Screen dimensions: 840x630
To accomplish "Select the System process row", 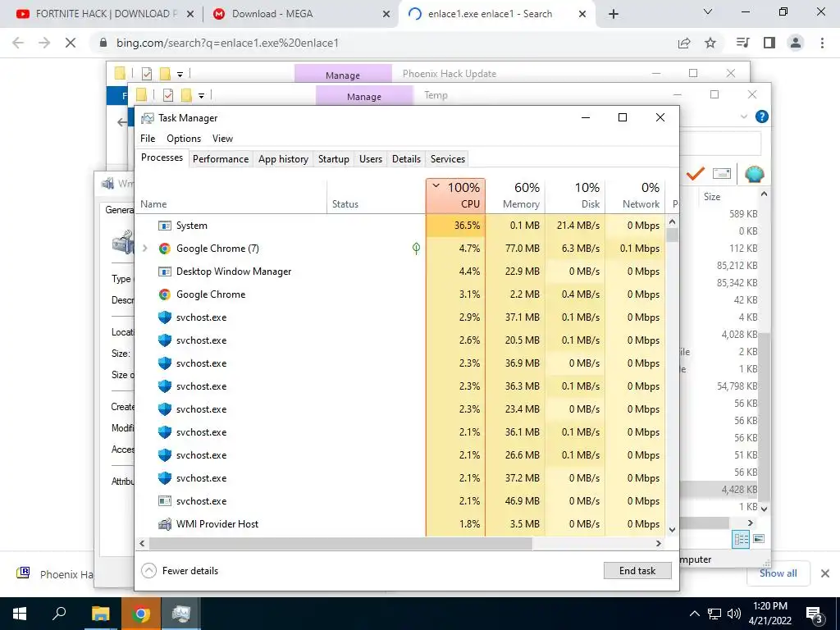I will pos(399,226).
